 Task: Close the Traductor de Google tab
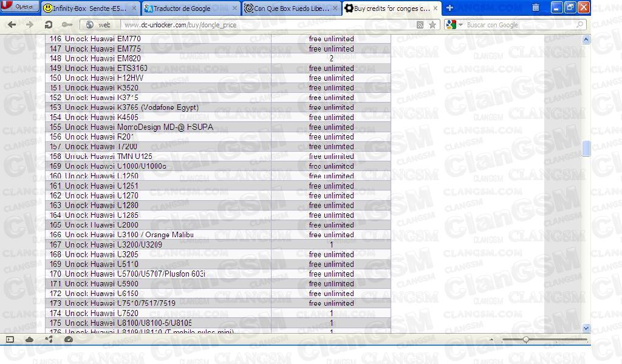[x=235, y=8]
